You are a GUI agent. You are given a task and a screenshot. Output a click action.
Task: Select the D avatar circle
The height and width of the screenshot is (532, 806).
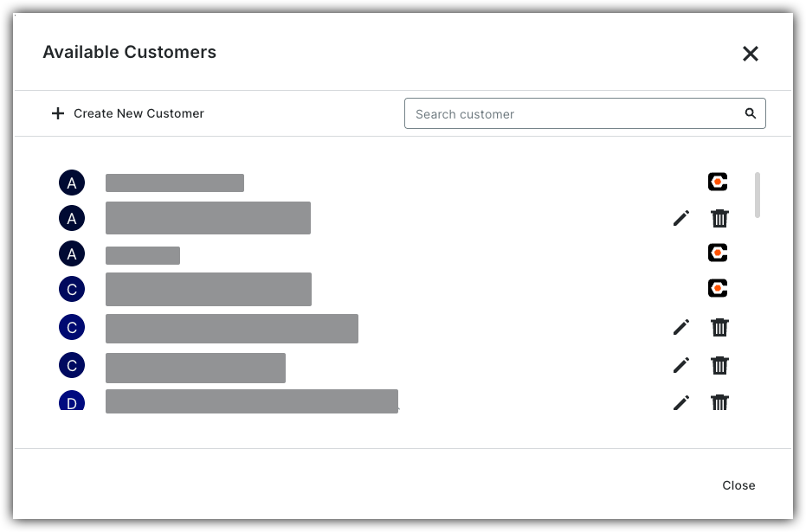[x=72, y=401]
